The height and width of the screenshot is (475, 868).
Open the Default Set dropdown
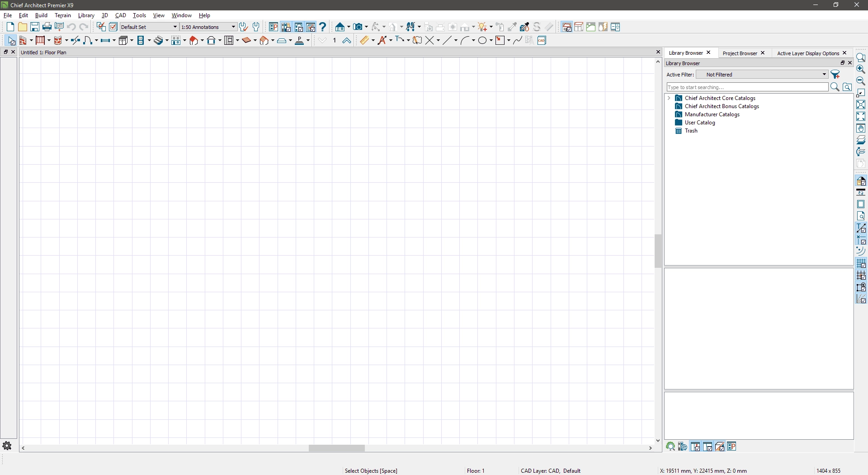point(149,27)
